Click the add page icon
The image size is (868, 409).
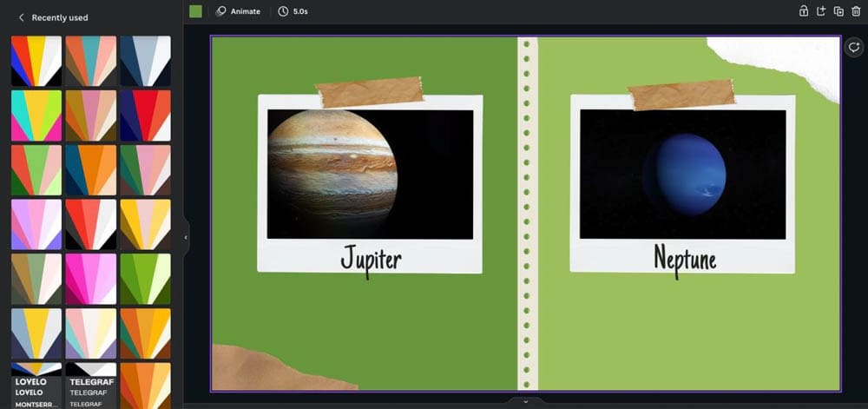(821, 11)
